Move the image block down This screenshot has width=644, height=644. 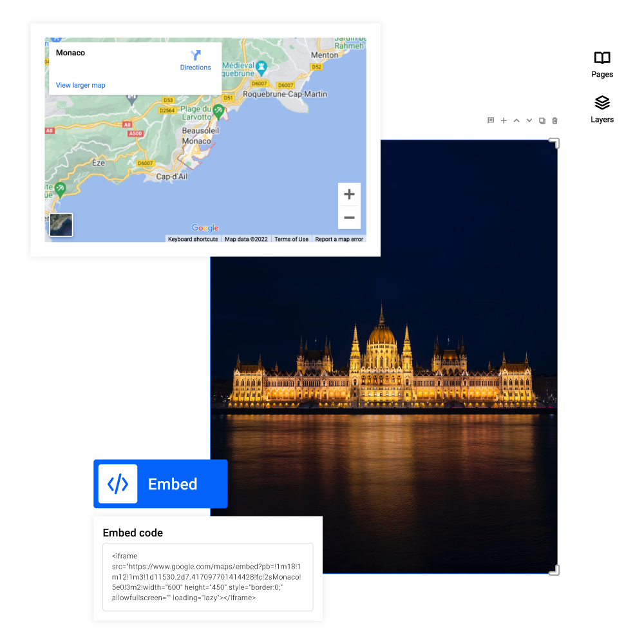529,120
